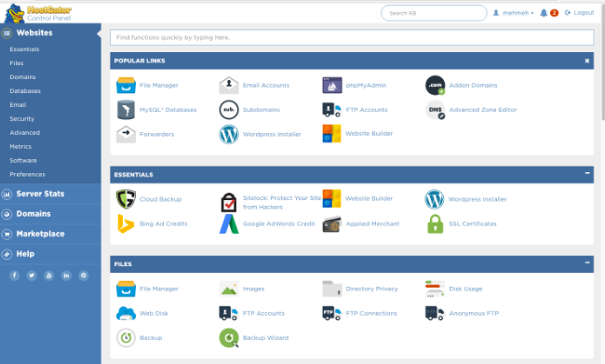Open the Wordpress Installer link in Essentials
Image resolution: width=605 pixels, height=364 pixels.
477,199
